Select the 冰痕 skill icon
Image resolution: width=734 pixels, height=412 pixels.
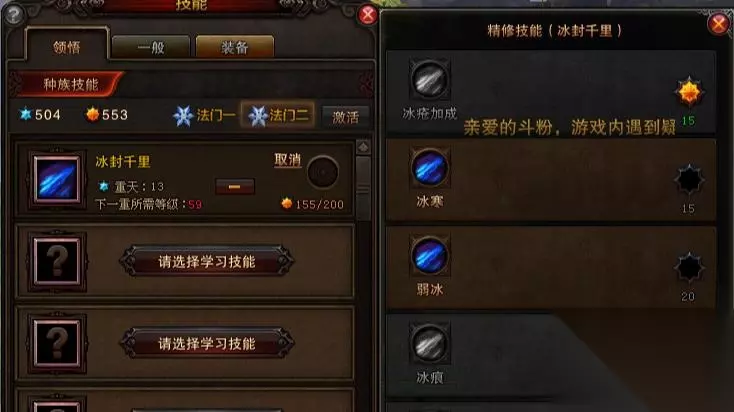pos(429,344)
